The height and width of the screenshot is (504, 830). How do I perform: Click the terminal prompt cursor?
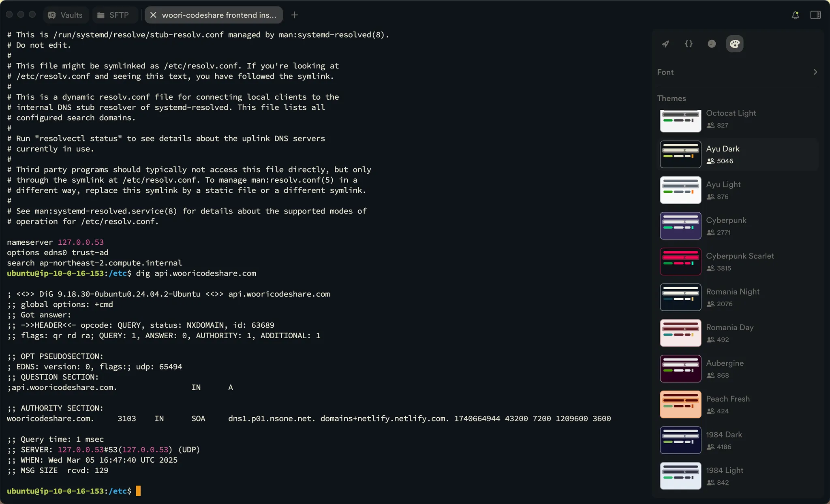[x=138, y=491]
